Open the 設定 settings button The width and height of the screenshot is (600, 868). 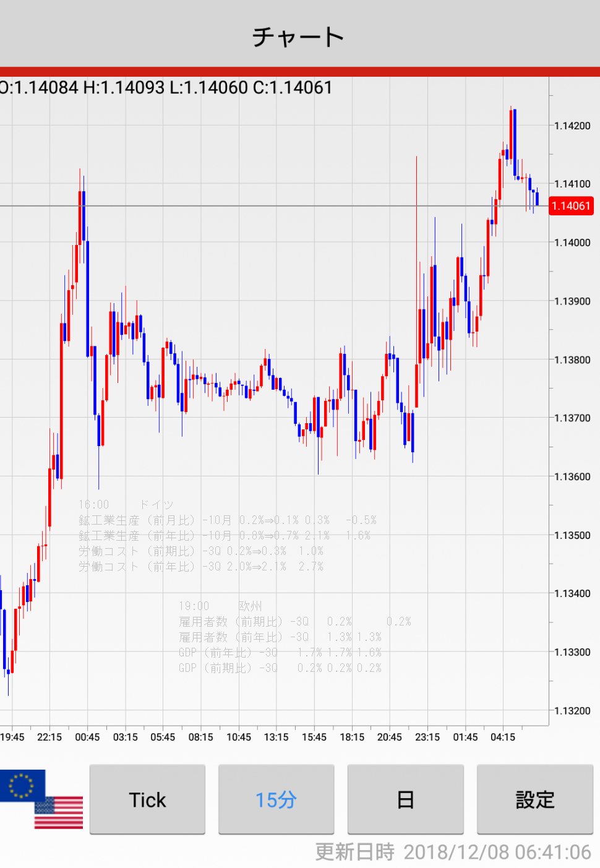coord(534,799)
